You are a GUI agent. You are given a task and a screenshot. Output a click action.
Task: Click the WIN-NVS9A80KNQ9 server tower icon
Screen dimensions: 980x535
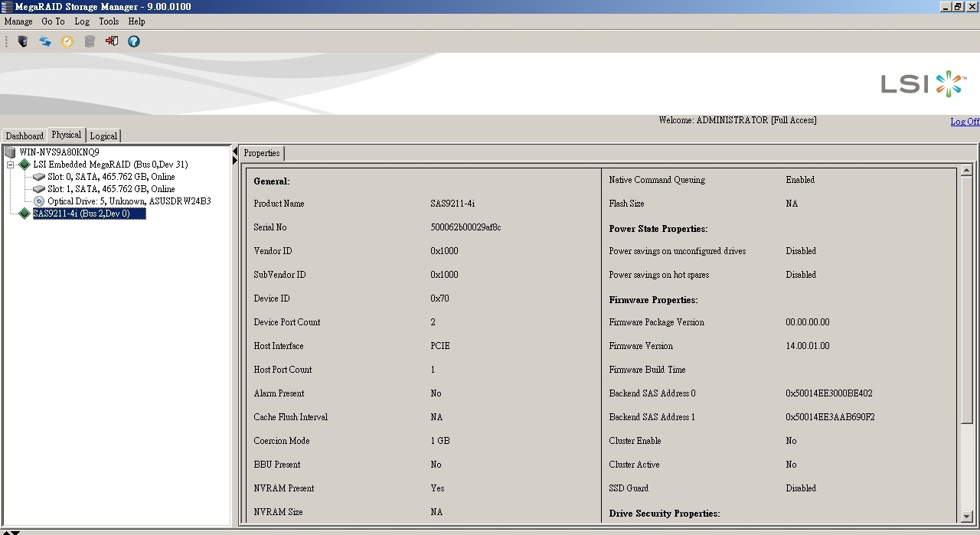tap(10, 152)
